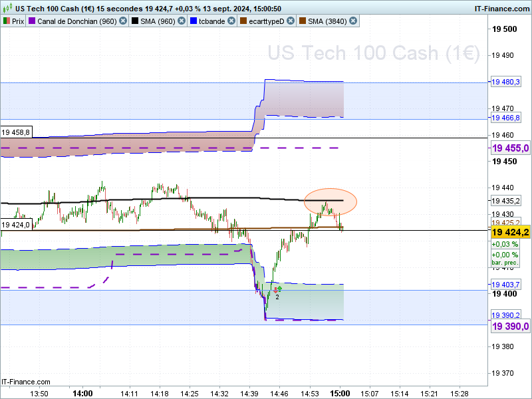Click the 15:28 time axis label
Screen dimensions: 532x399
460,394
